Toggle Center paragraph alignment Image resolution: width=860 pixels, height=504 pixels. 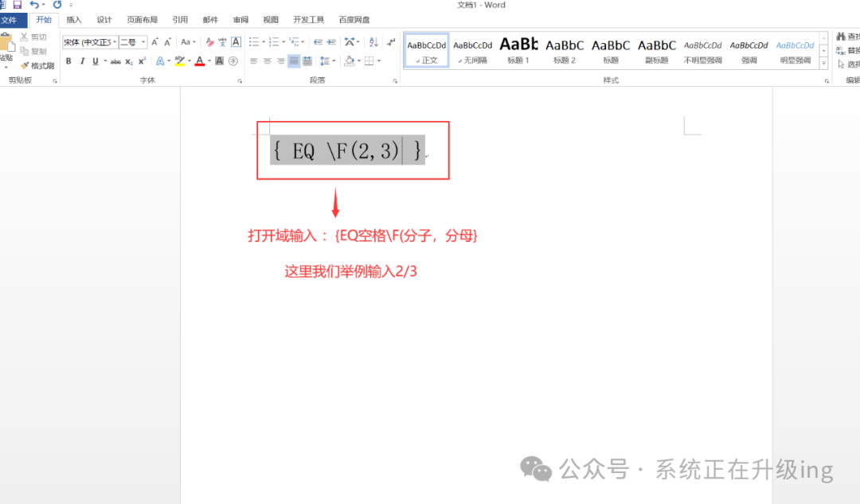[x=267, y=61]
